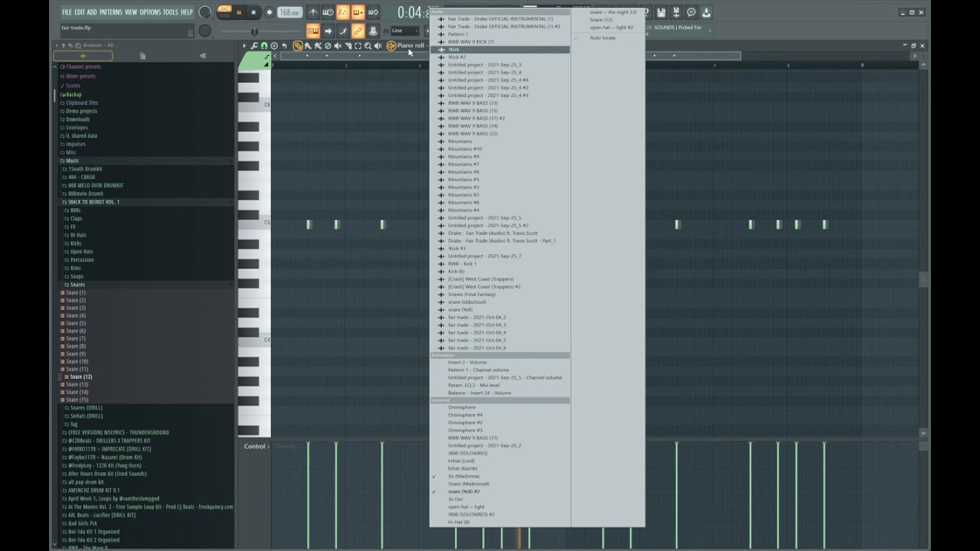The width and height of the screenshot is (980, 551).
Task: Expand the 'Mixer presets' folder
Action: tap(78, 77)
